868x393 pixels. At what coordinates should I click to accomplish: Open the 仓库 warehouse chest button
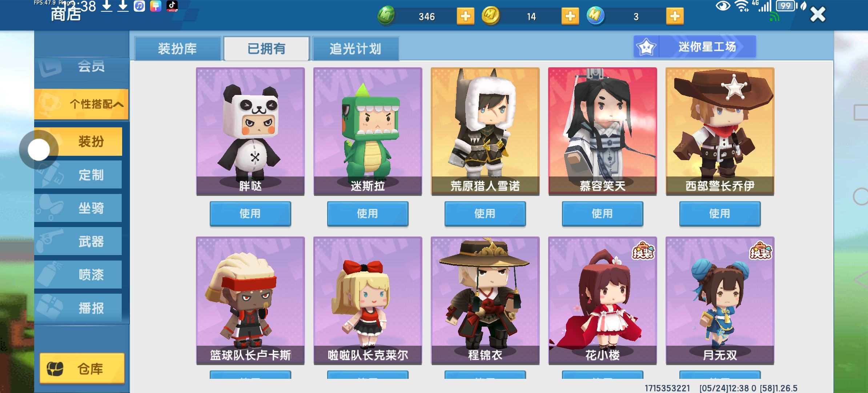[82, 368]
